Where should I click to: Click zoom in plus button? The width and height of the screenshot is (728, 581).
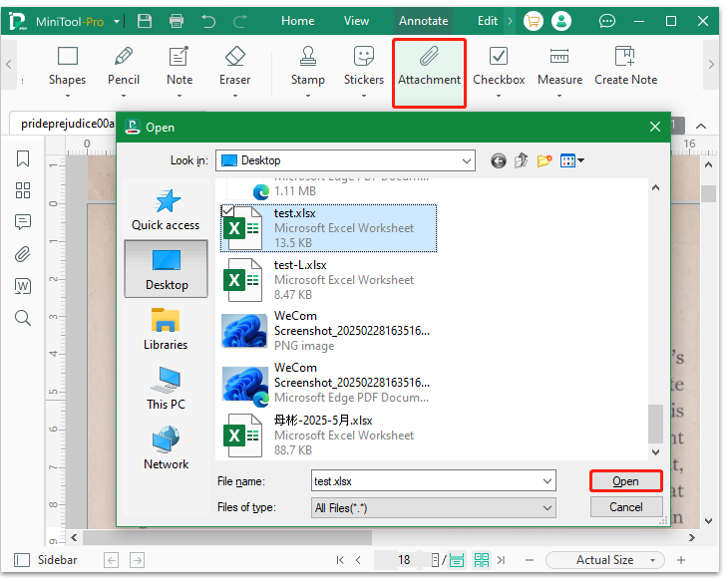point(681,560)
